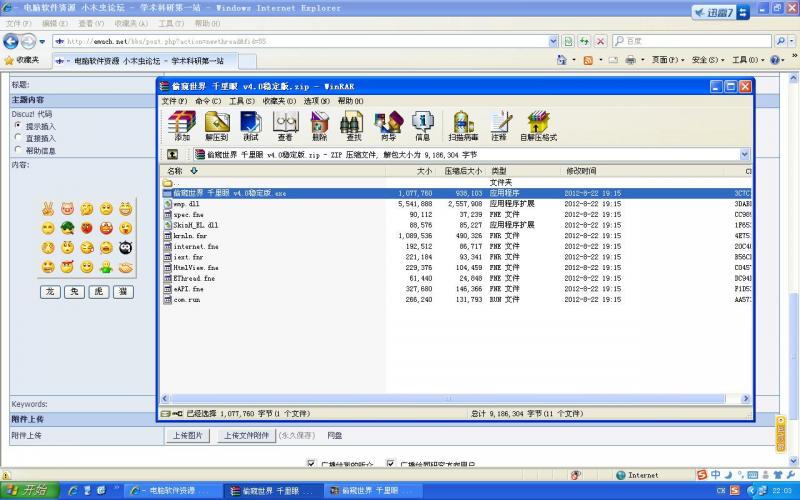Open the 向导 (Wizard) toolbar icon
800x500 pixels.
388,126
